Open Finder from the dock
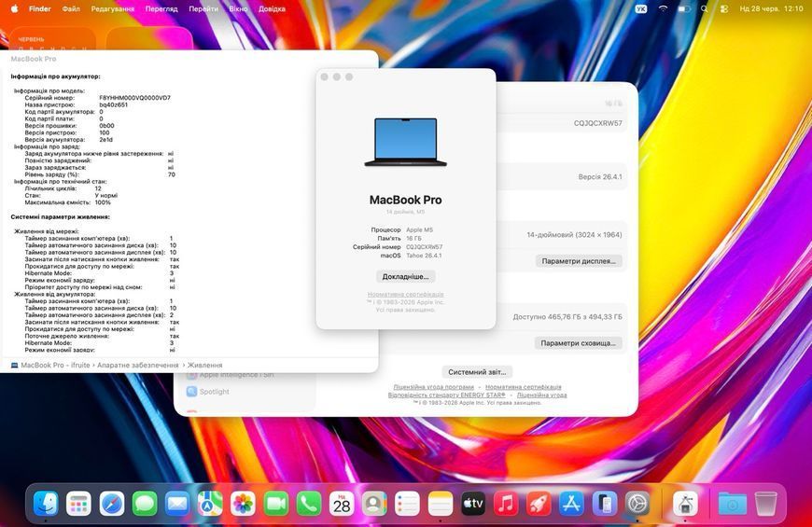 click(46, 503)
